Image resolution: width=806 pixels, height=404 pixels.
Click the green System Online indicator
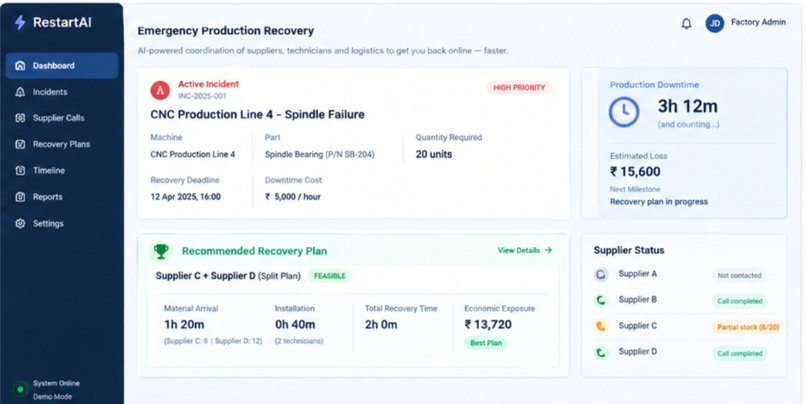click(20, 389)
